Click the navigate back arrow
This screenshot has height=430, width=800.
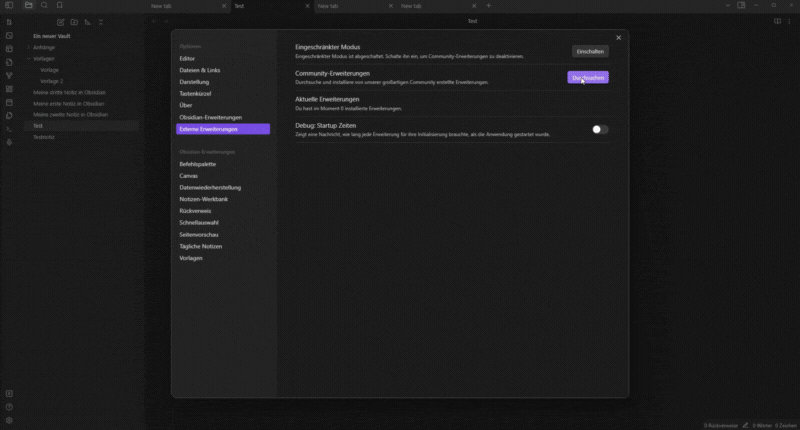(154, 21)
